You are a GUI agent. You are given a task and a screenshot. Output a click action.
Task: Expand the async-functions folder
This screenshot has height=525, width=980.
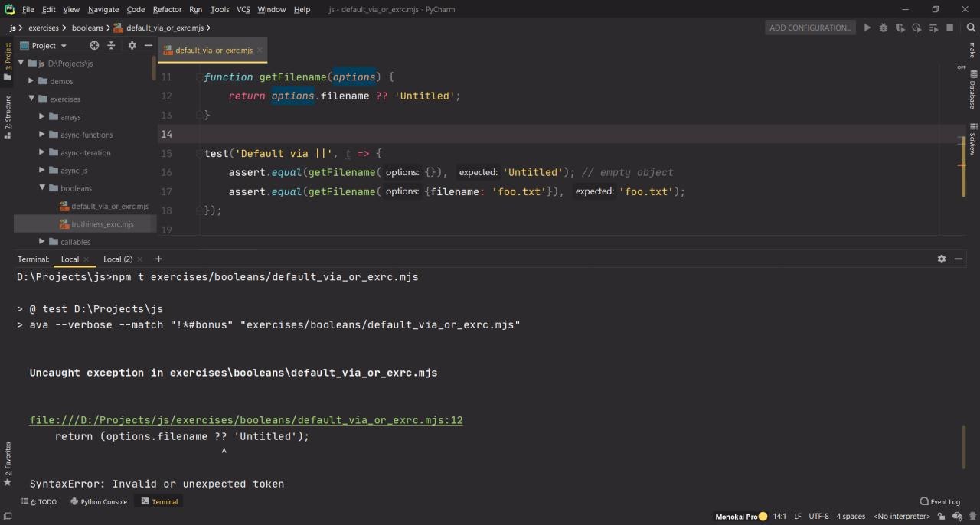pyautogui.click(x=42, y=135)
